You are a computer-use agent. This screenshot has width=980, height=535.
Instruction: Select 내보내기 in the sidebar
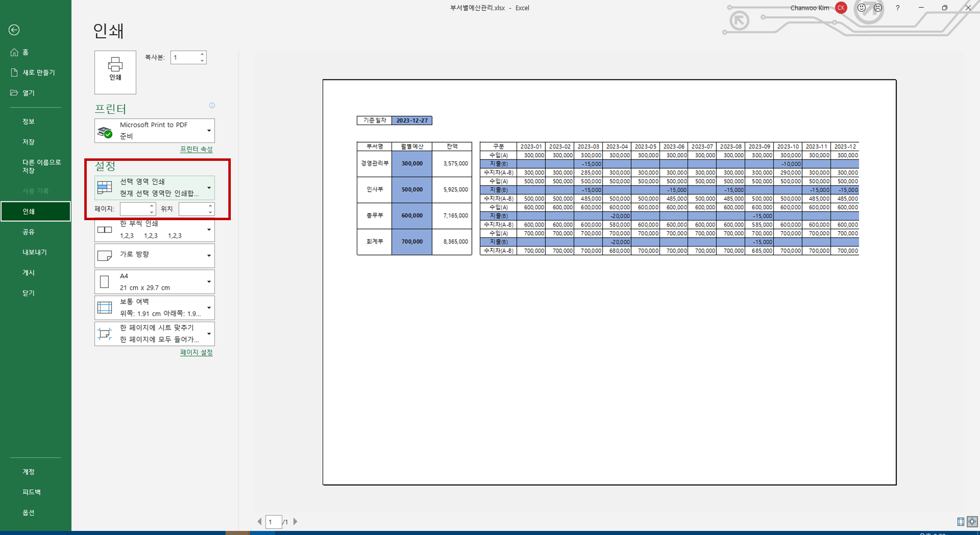pyautogui.click(x=34, y=252)
